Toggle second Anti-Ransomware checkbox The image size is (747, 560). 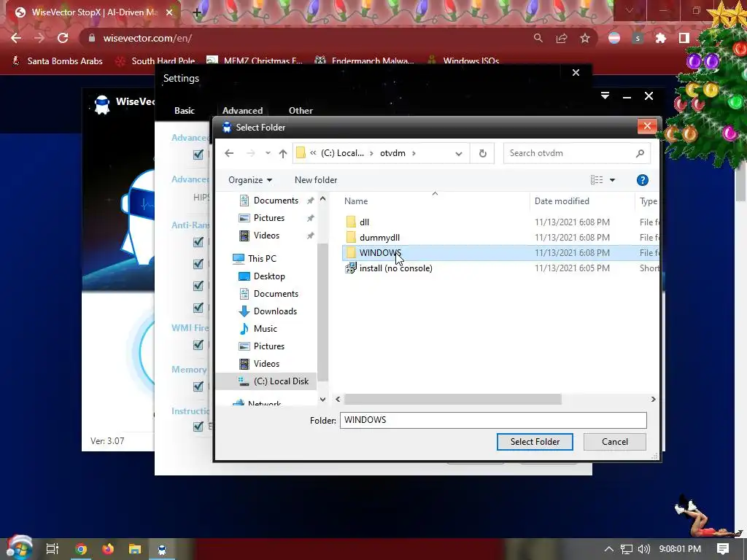click(198, 264)
